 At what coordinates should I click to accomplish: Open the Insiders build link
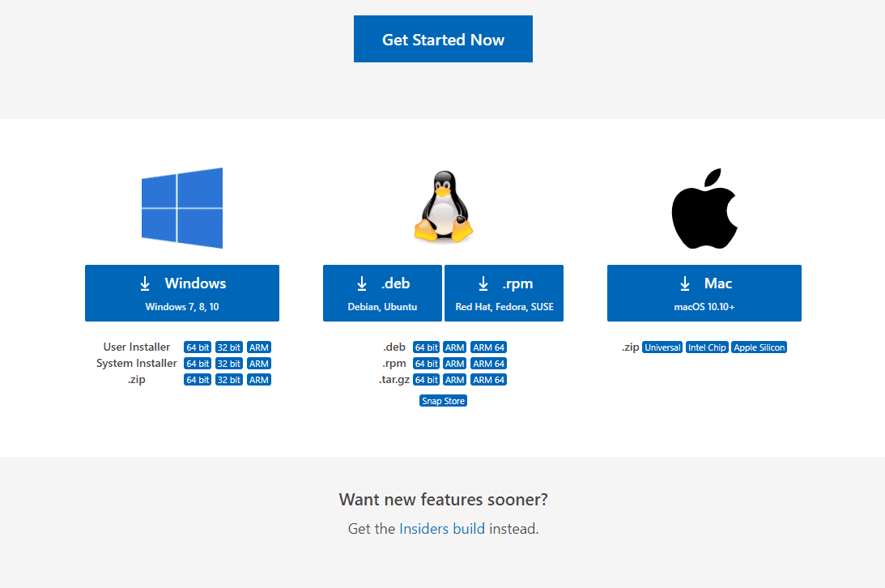tap(443, 528)
